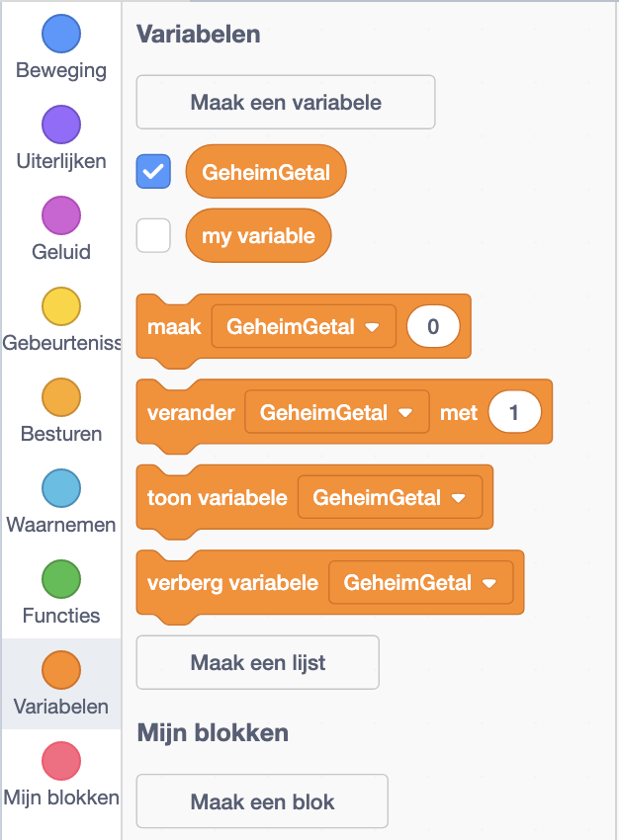619x840 pixels.
Task: Select the Geluid category icon
Action: tap(60, 214)
